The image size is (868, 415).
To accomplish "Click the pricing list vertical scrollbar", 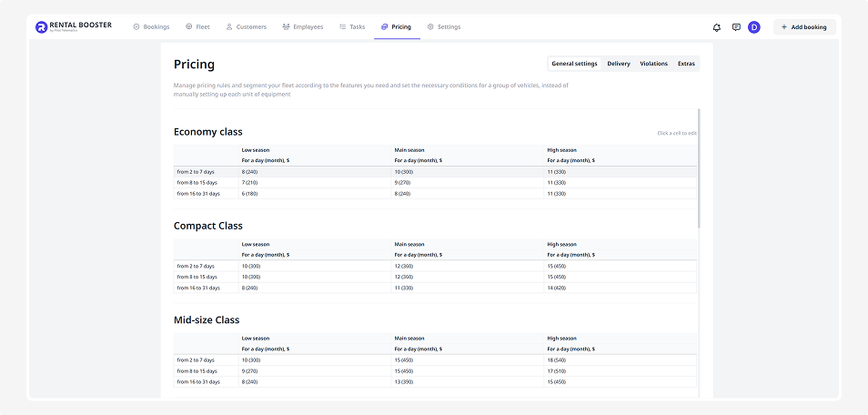I will [x=699, y=168].
